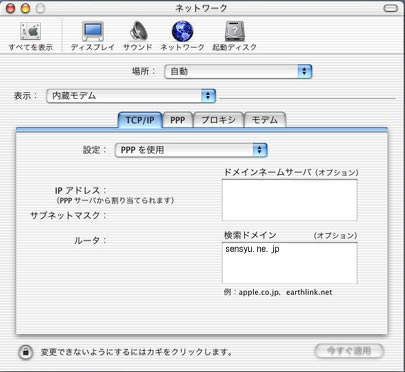
Task: Expand the Configure (設定) dropdown PPPを使用
Action: (191, 150)
